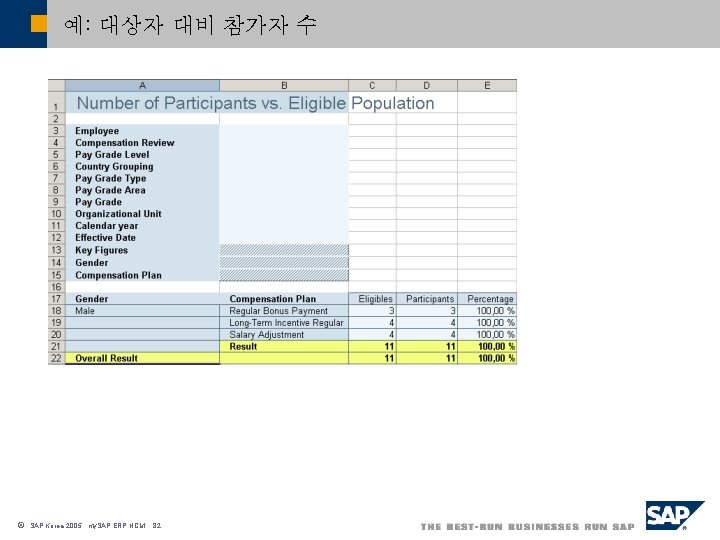Click the 'Pay Grade Level' label
This screenshot has width=720, height=540.
tap(112, 155)
